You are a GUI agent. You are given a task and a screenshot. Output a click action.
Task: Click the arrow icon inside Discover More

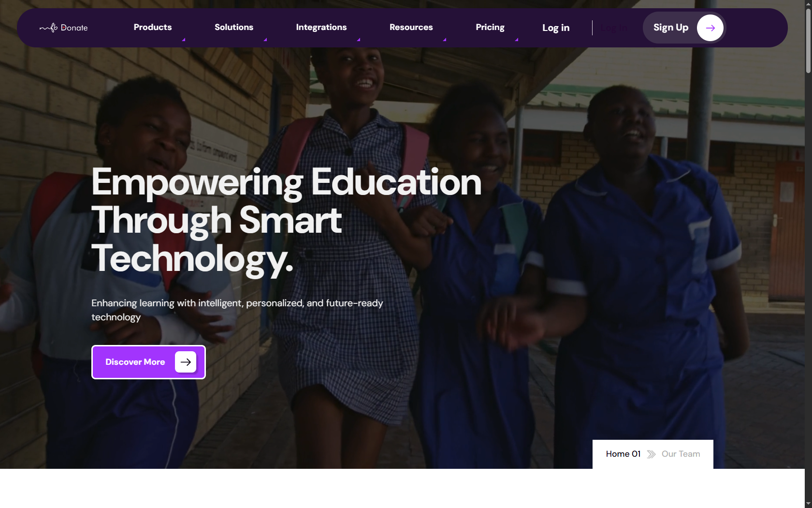[186, 362]
